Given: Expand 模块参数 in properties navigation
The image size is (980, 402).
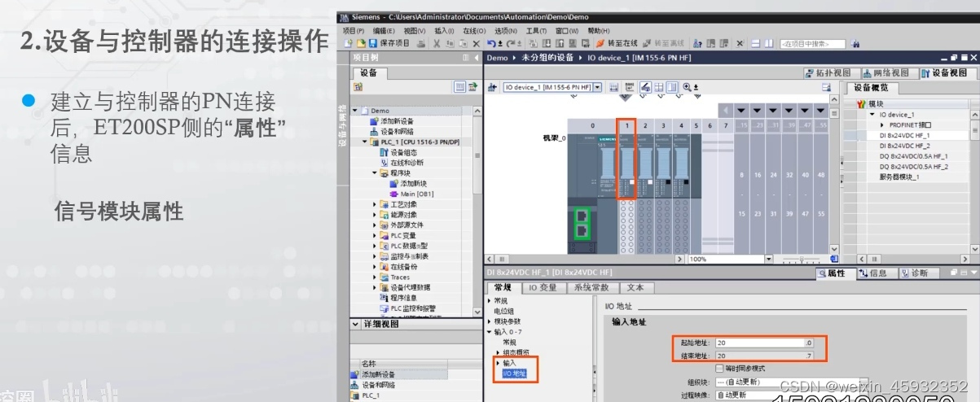Looking at the screenshot, I should click(489, 321).
